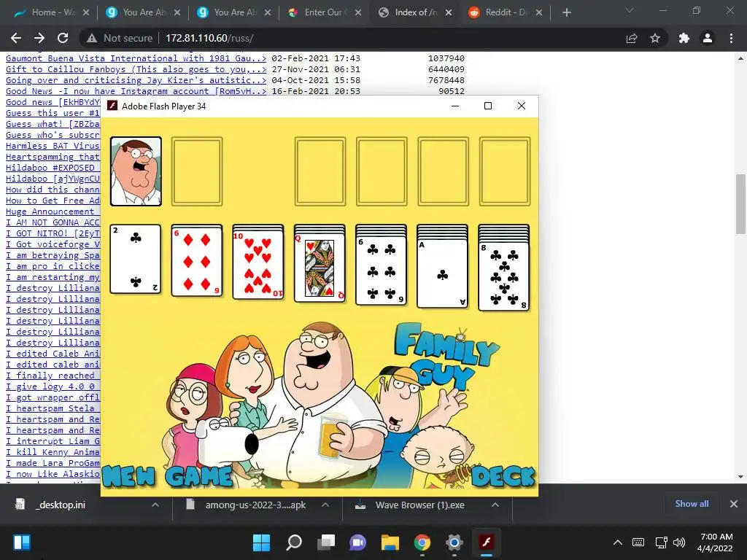This screenshot has width=747, height=560.
Task: Open the Chrome profile avatar icon
Action: [708, 38]
